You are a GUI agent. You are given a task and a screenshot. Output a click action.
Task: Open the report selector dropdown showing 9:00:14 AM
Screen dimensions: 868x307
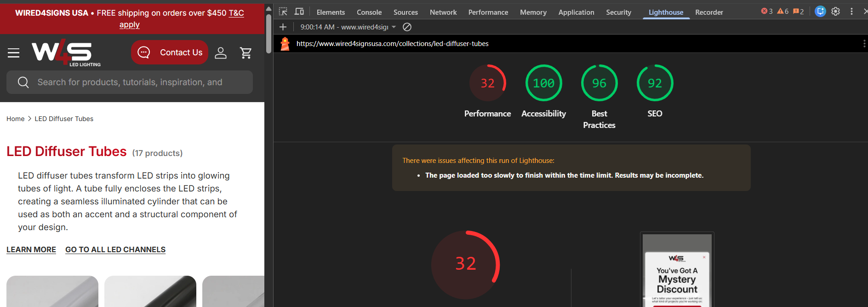[348, 27]
